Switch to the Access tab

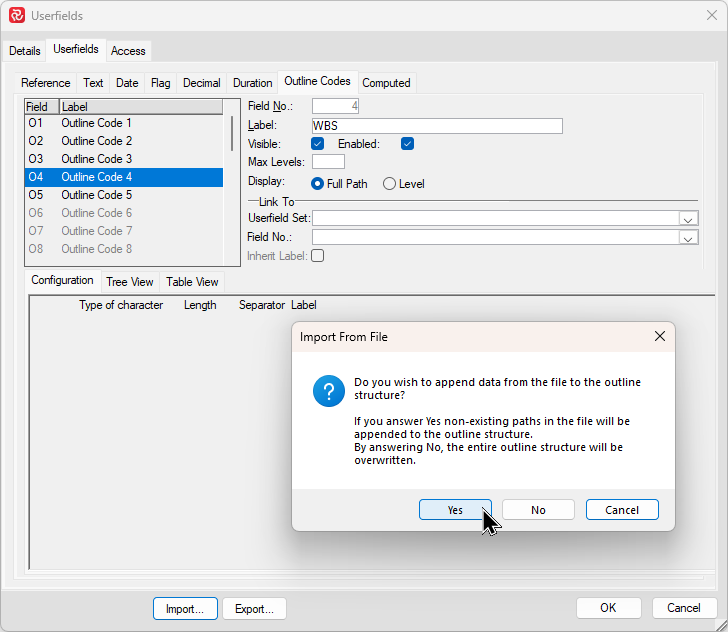tap(128, 51)
